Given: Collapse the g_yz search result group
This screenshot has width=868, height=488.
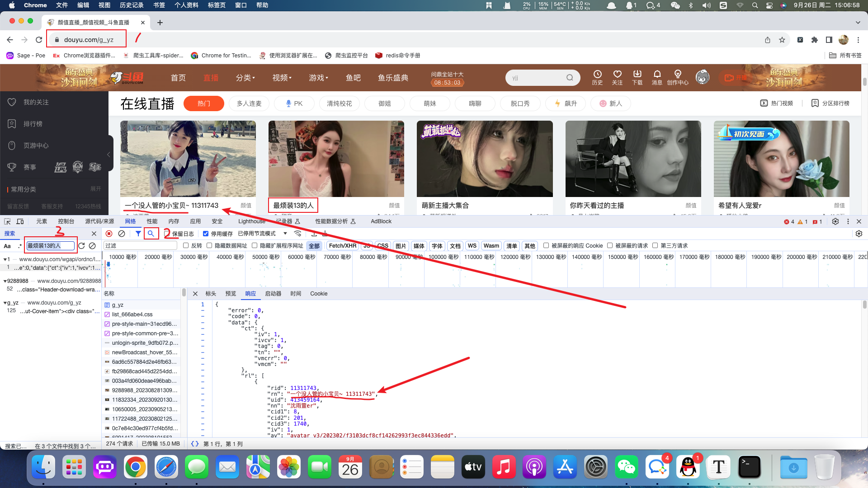Looking at the screenshot, I should (5, 303).
